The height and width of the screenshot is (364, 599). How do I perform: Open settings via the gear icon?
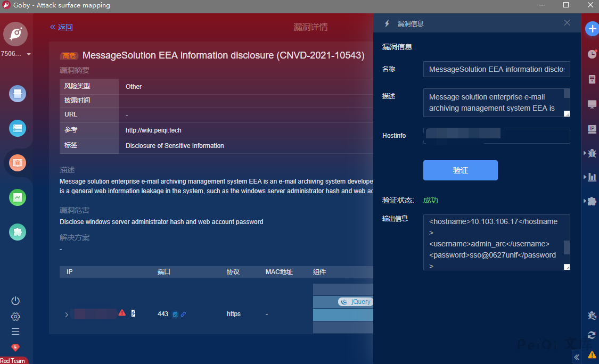pyautogui.click(x=15, y=317)
